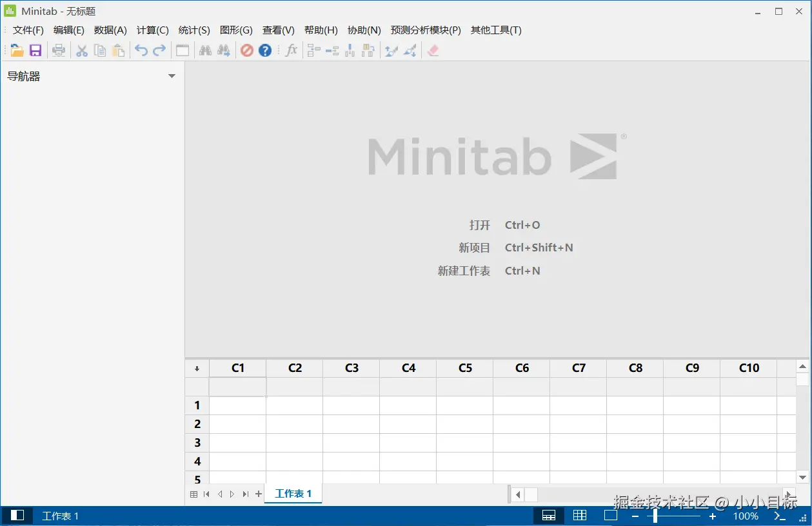Select column header C5

(x=465, y=368)
